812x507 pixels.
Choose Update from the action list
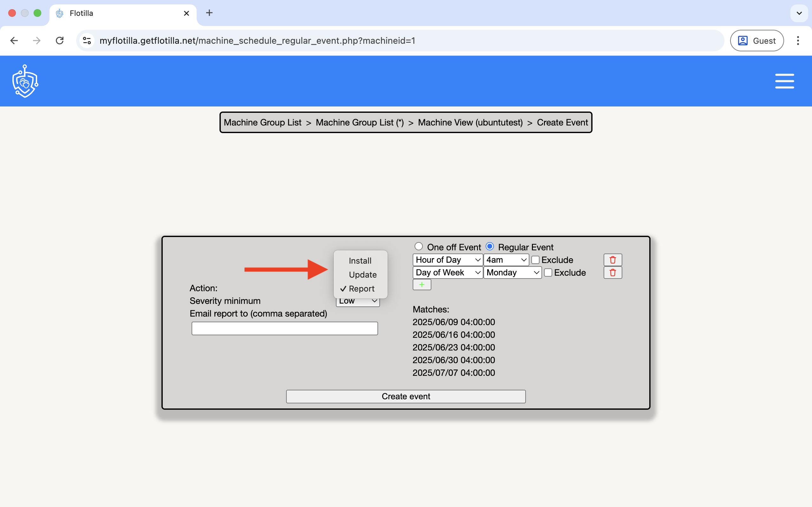[x=362, y=275]
